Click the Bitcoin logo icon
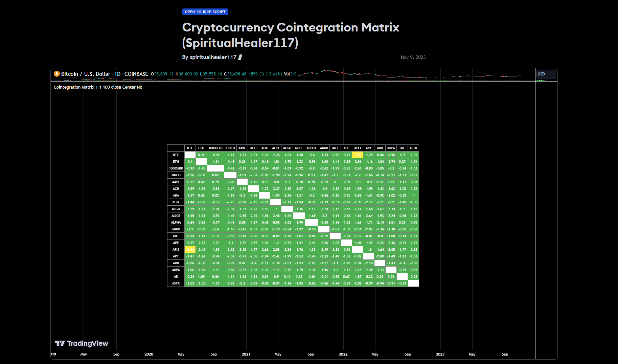Image resolution: width=618 pixels, height=364 pixels. tap(57, 74)
